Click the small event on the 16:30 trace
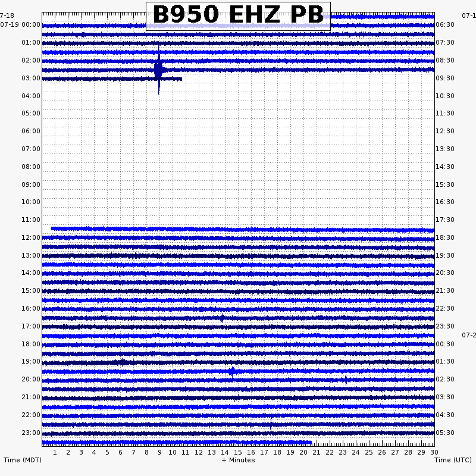The height and width of the screenshot is (476, 476). [223, 318]
